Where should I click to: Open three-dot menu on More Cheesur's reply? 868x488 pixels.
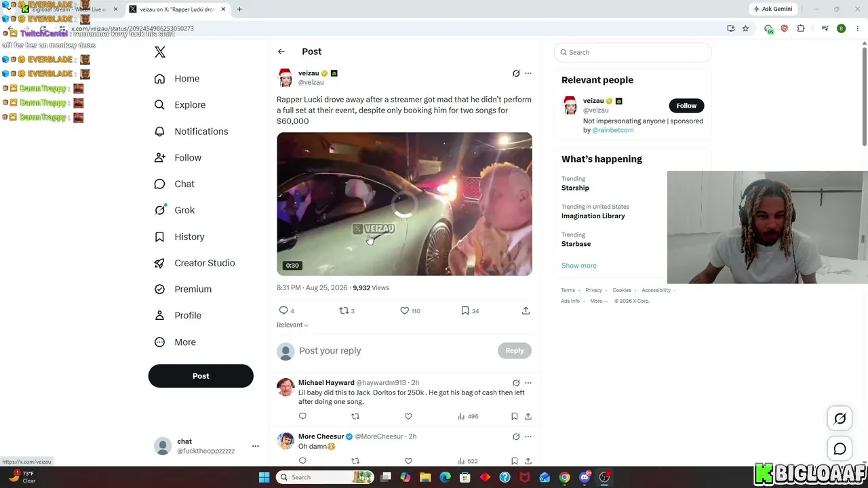pos(528,436)
